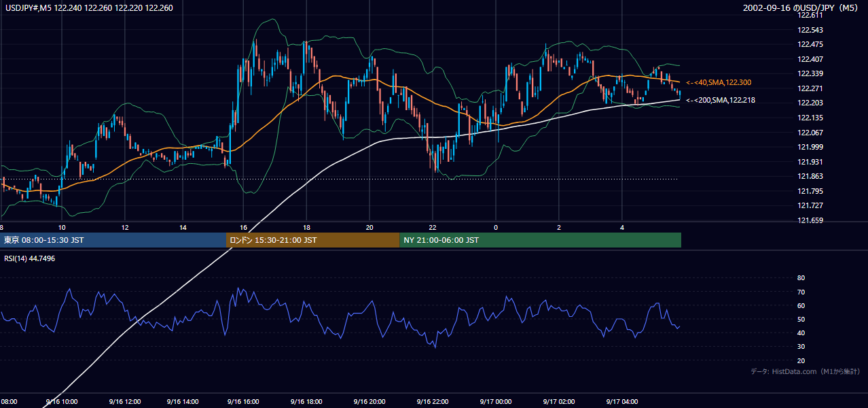Image resolution: width=868 pixels, height=408 pixels.
Task: Click the price axis value 122.067
Action: pos(810,133)
